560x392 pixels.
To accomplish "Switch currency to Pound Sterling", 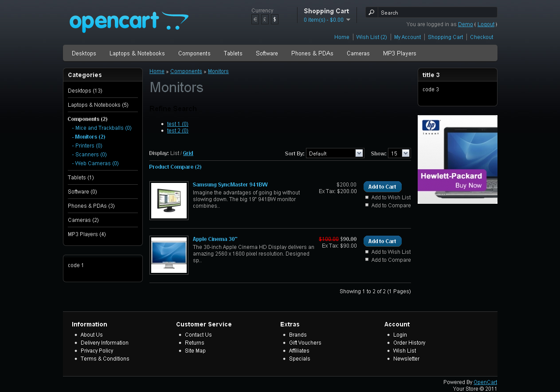I will (265, 19).
